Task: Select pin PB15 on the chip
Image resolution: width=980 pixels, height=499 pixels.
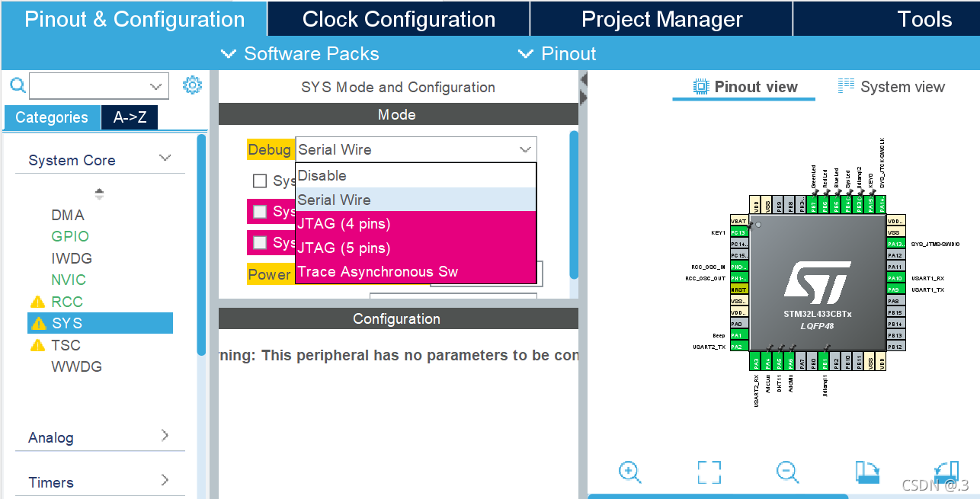Action: [895, 312]
